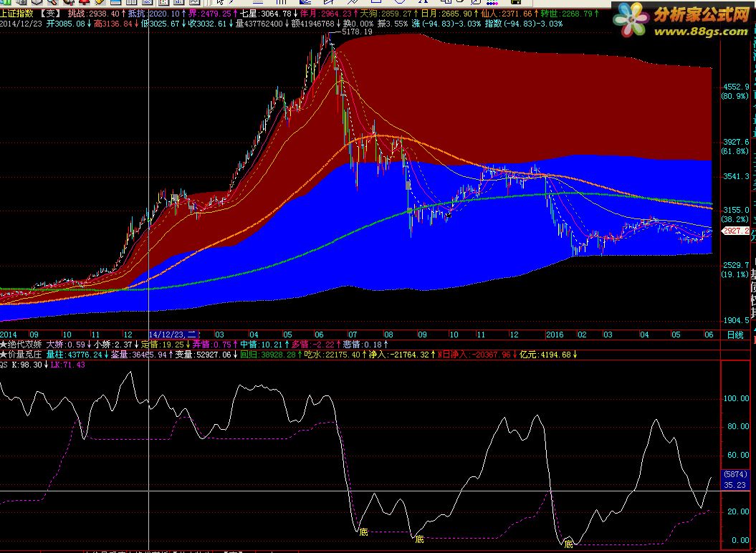This screenshot has width=756, height=553.
Task: Click the 上证指数 chart title
Action: coord(16,14)
